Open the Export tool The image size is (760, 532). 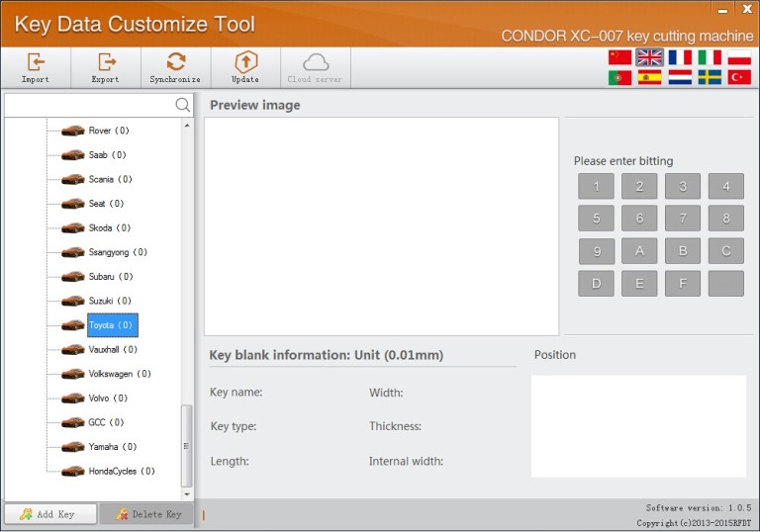[106, 68]
